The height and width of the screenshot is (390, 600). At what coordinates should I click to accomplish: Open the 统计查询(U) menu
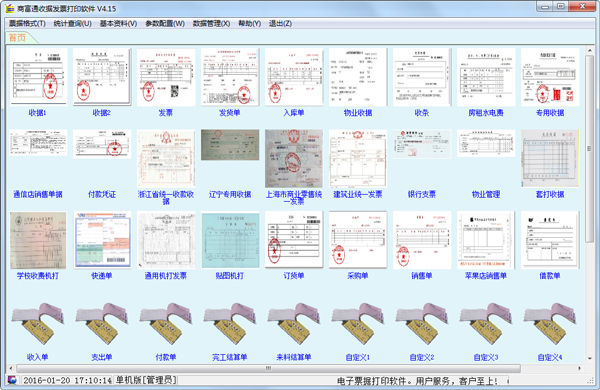pos(73,23)
